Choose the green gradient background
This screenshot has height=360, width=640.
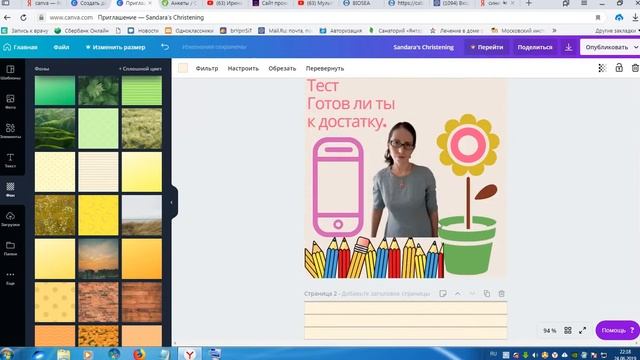[55, 90]
